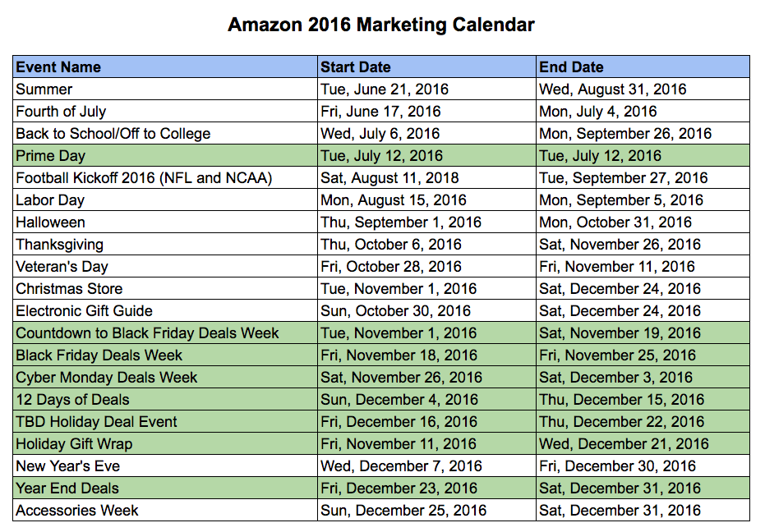Select Black Friday Deals Week cell
The width and height of the screenshot is (765, 532).
point(165,355)
